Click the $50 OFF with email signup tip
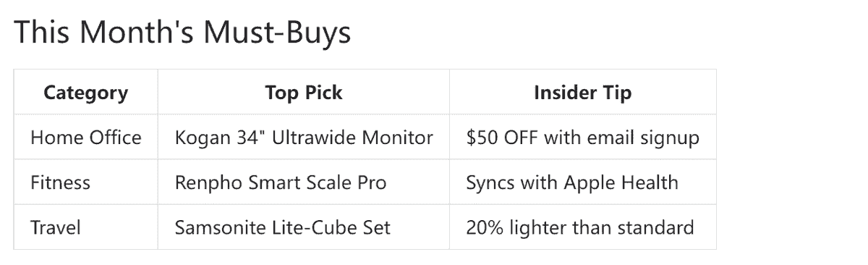Viewport: 868px width, 265px height. 583,138
